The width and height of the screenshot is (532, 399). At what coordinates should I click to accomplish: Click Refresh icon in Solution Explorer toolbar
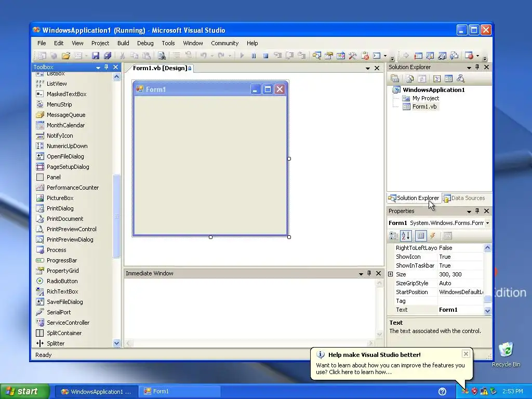coord(422,79)
